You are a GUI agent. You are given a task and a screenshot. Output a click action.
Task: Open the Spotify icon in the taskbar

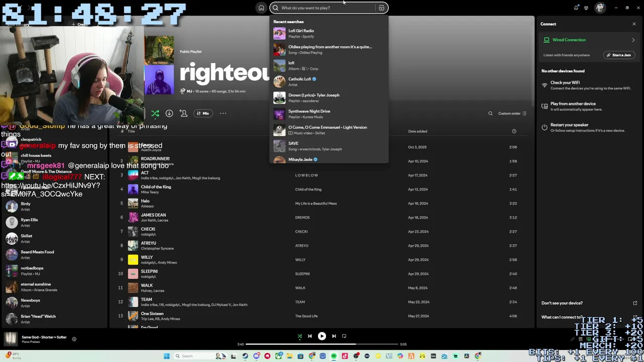click(x=334, y=356)
